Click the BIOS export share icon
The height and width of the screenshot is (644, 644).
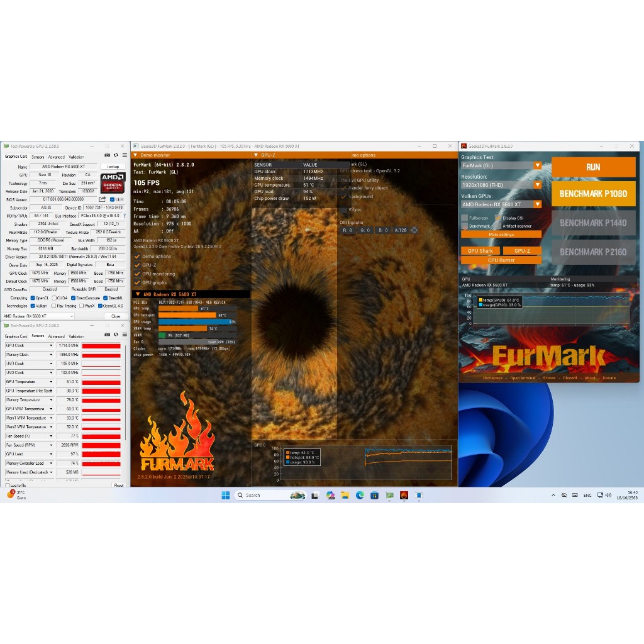pos(103,199)
